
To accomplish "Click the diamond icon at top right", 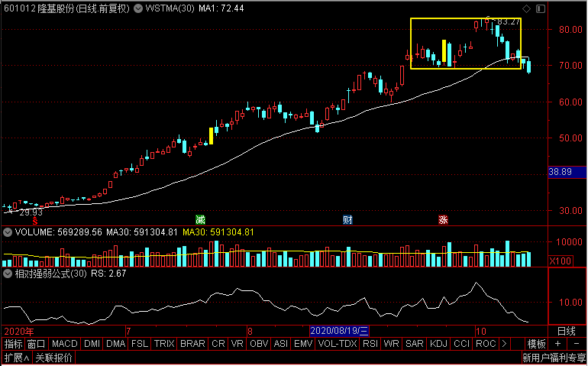I will (x=526, y=8).
